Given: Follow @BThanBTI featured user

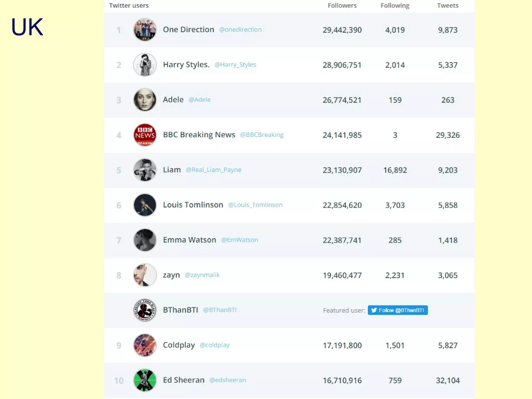Looking at the screenshot, I should [x=398, y=310].
